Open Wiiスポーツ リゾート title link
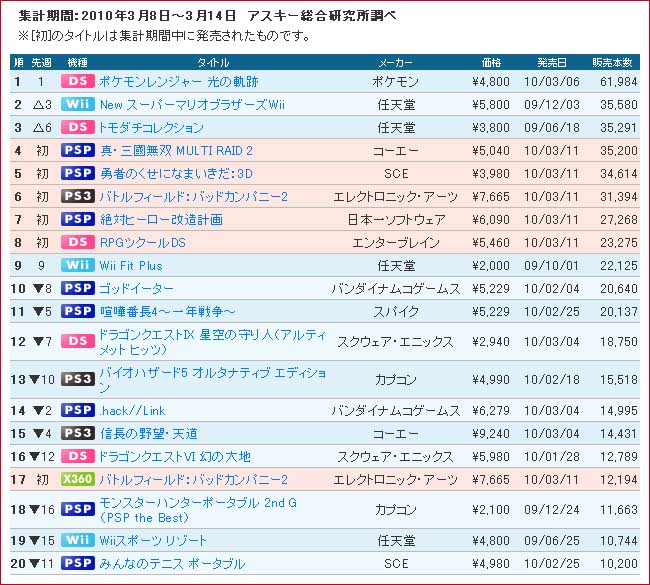650x585 pixels. [153, 541]
